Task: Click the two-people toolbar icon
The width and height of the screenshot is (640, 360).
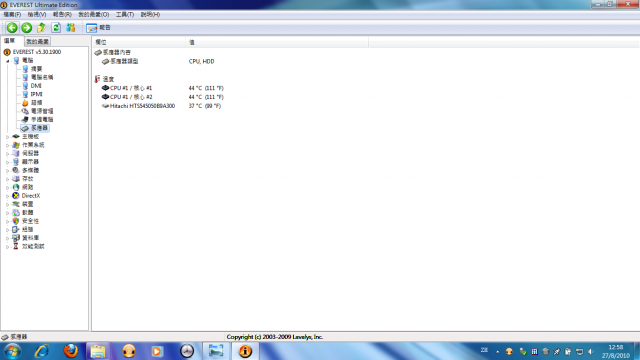Action: tap(71, 28)
